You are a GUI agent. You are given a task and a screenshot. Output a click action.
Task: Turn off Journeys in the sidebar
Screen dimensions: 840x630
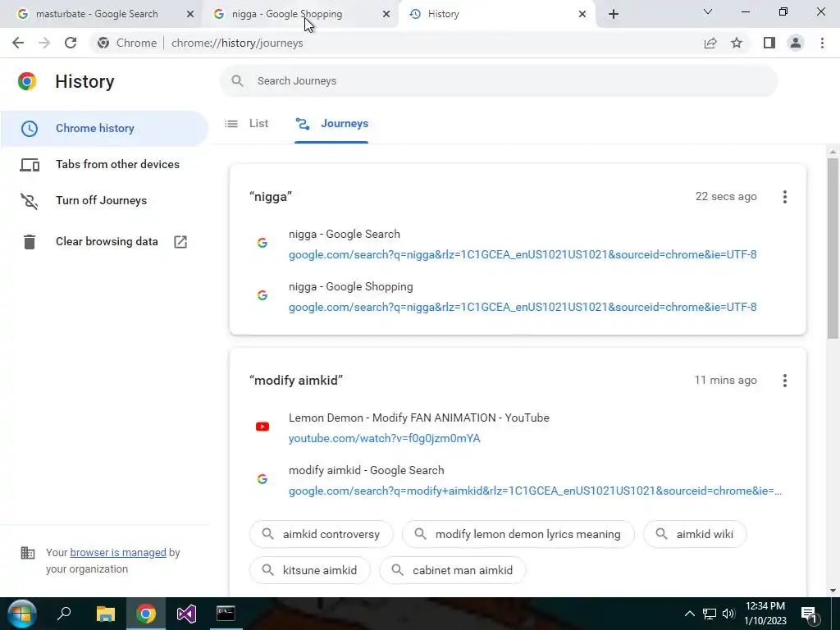[x=104, y=200]
